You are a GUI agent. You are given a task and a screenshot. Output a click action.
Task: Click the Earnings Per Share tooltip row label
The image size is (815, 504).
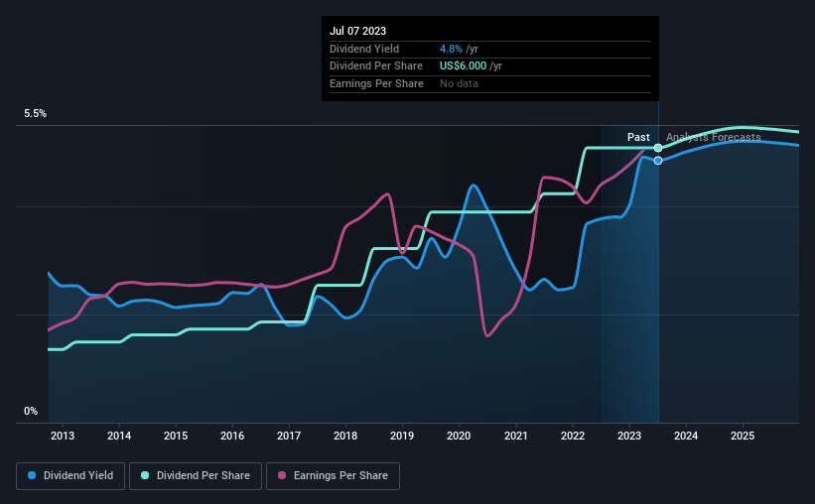pyautogui.click(x=376, y=83)
